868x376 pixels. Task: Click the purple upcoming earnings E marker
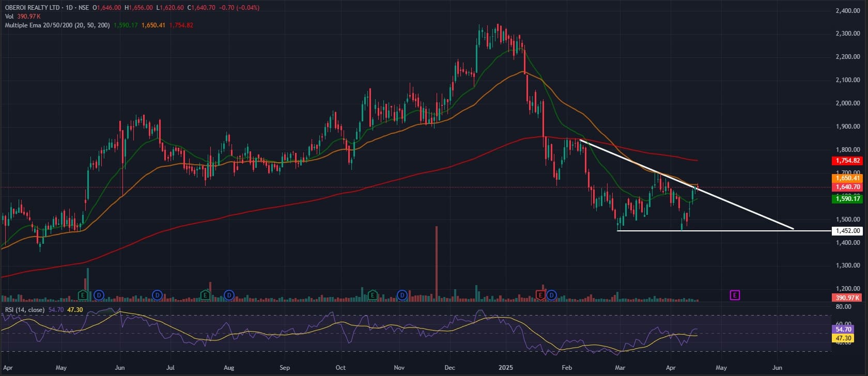click(735, 295)
